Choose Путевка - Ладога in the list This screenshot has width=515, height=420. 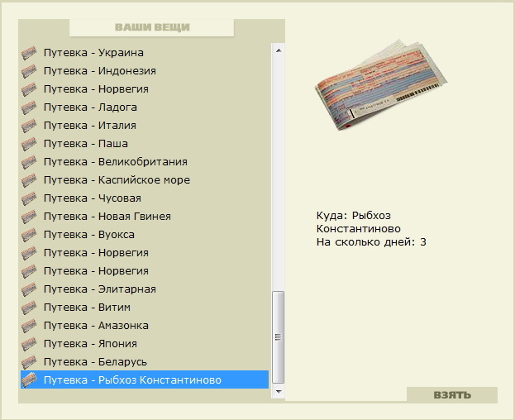(145, 107)
